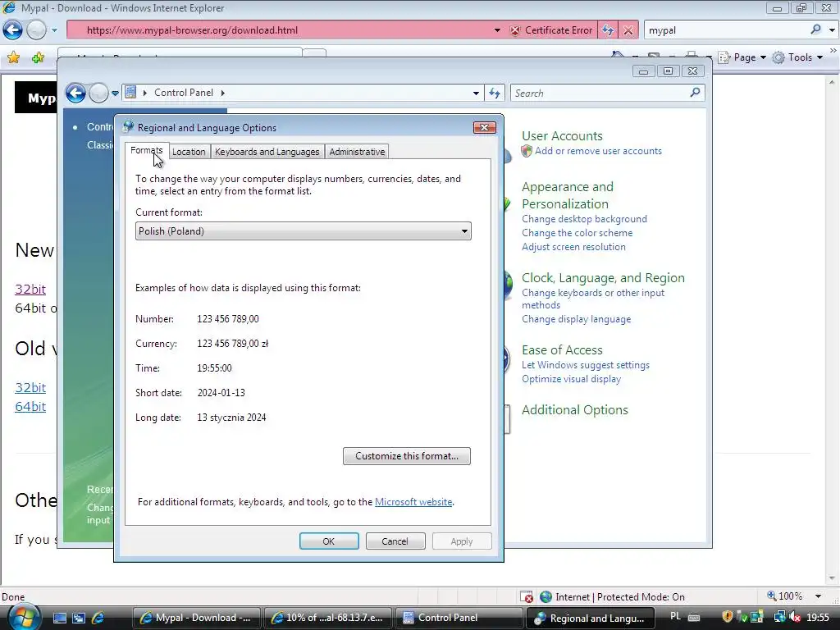Click the Control Panel refresh icon
840x630 pixels.
point(495,94)
